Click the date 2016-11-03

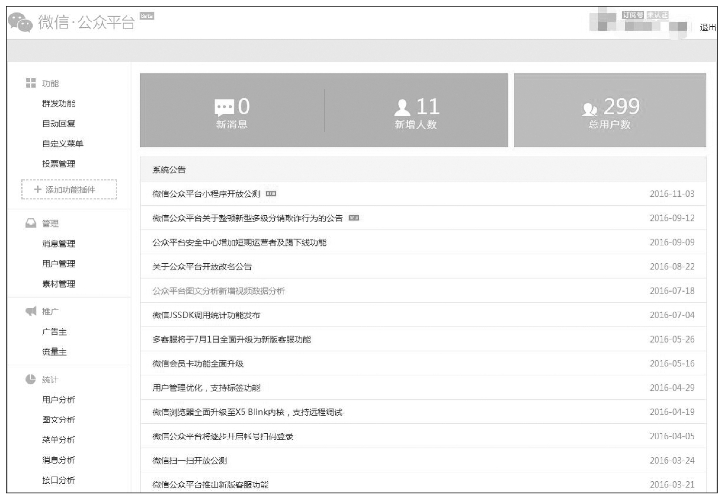[x=672, y=194]
